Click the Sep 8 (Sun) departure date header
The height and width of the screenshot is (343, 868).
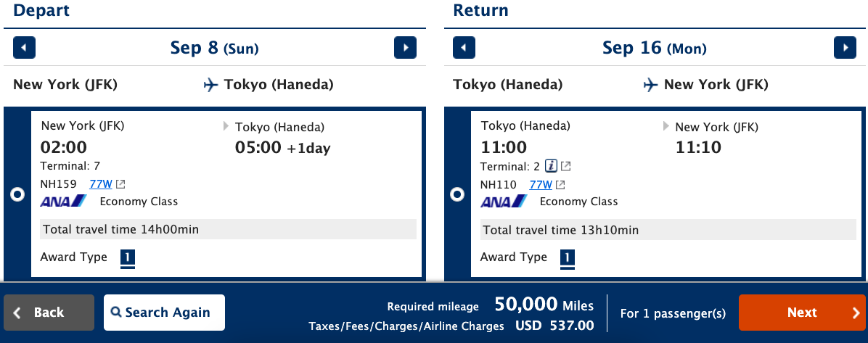214,48
